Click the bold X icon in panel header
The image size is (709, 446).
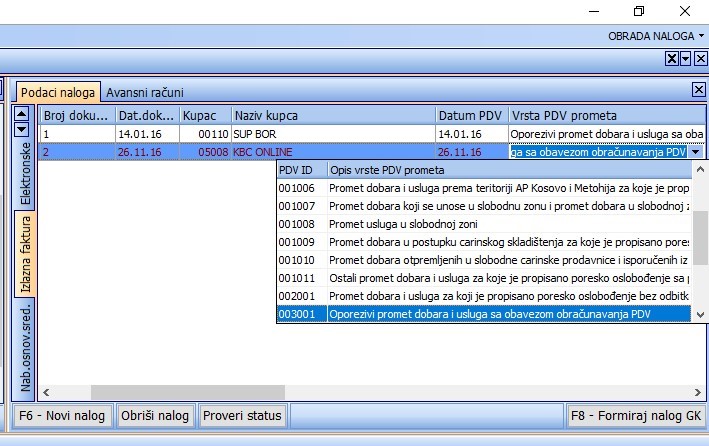pyautogui.click(x=672, y=59)
